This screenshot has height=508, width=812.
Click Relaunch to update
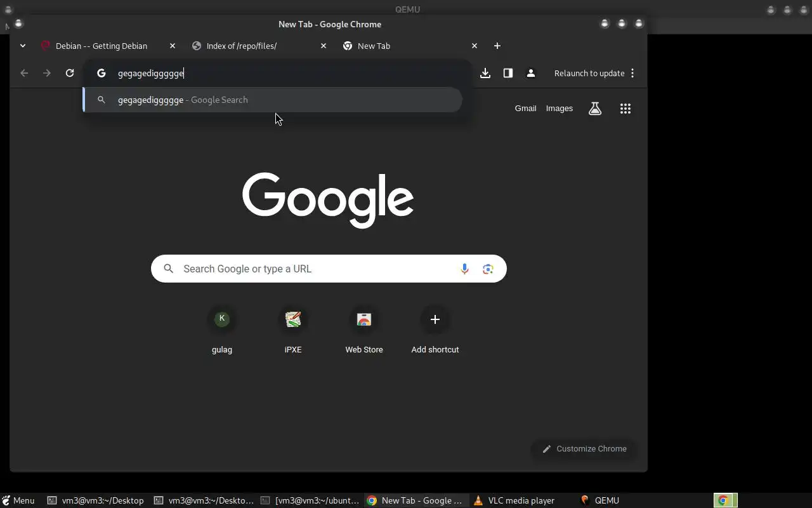point(589,73)
